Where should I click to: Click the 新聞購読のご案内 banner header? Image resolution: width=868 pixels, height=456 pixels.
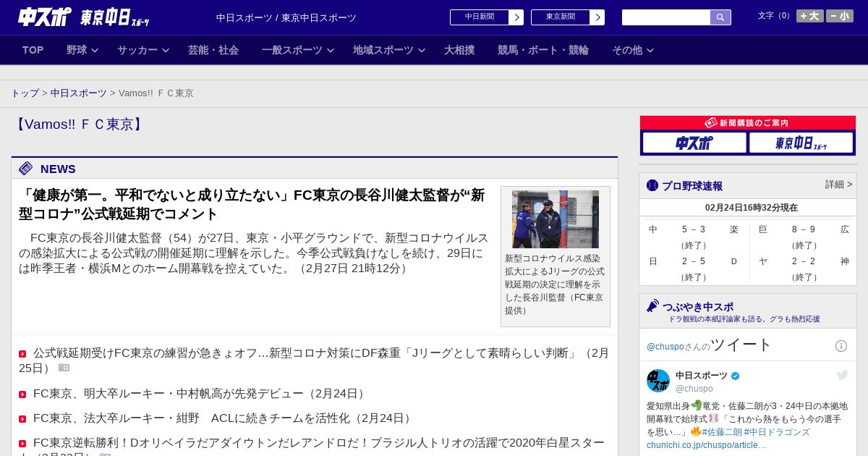[748, 123]
